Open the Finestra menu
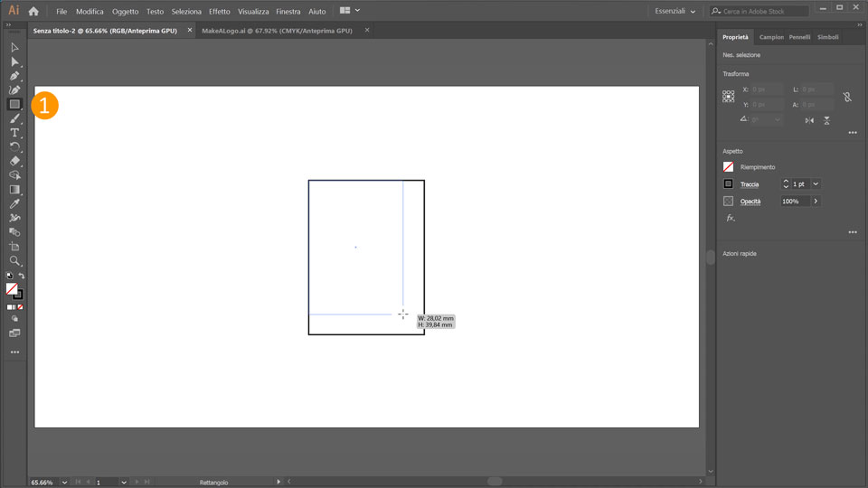This screenshot has width=868, height=488. [288, 11]
